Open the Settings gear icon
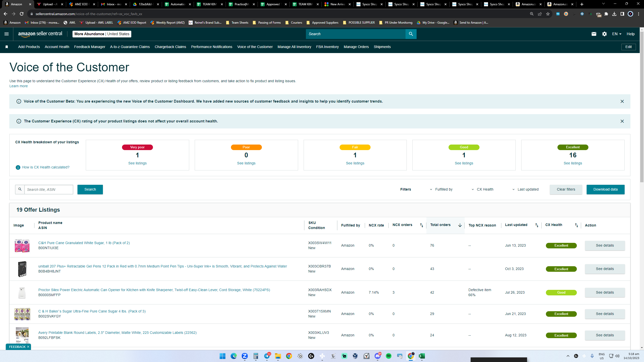Screen dimensions: 644x362 point(605,34)
